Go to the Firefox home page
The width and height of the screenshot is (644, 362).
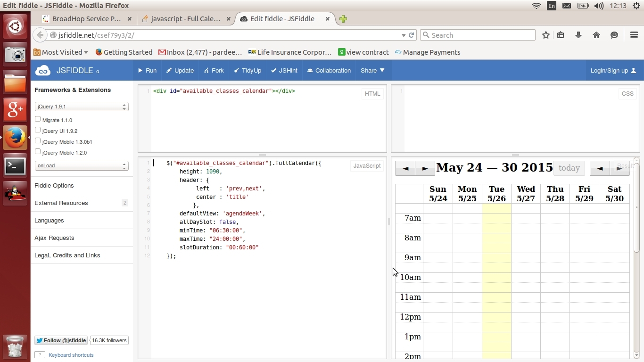click(x=596, y=35)
